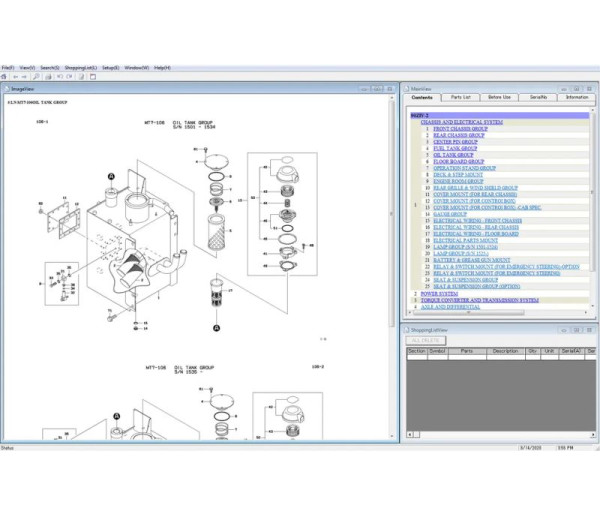Image resolution: width=600 pixels, height=516 pixels.
Task: Click the home icon in the toolbar
Action: click(x=5, y=76)
